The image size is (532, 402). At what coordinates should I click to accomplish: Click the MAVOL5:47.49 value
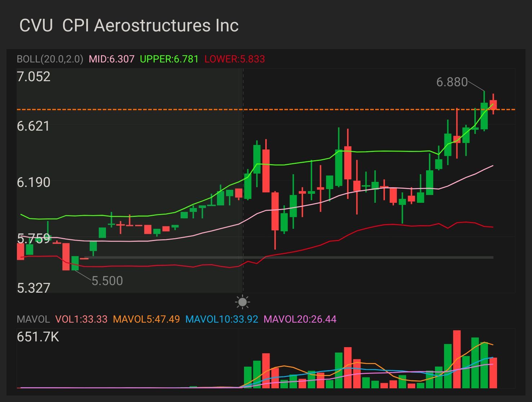[146, 319]
